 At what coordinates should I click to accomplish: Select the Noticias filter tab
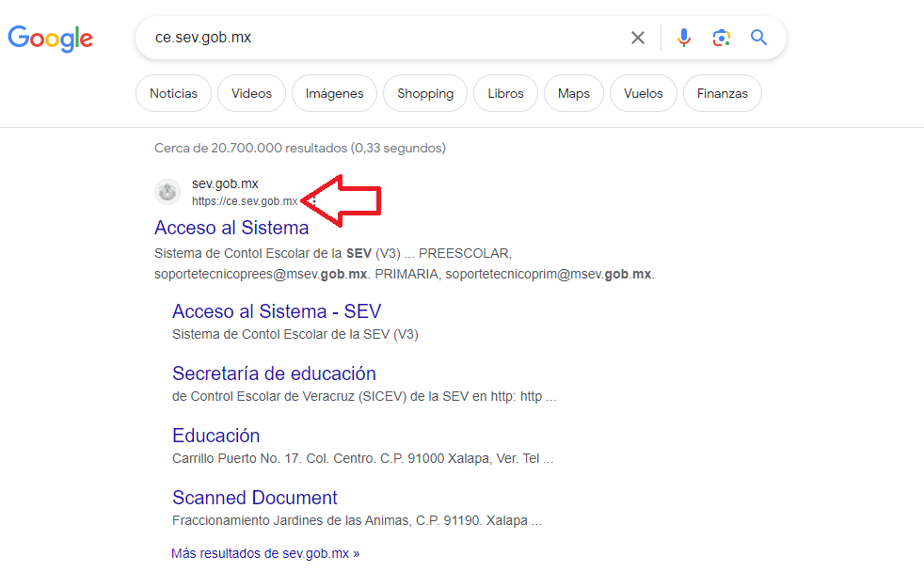tap(173, 93)
